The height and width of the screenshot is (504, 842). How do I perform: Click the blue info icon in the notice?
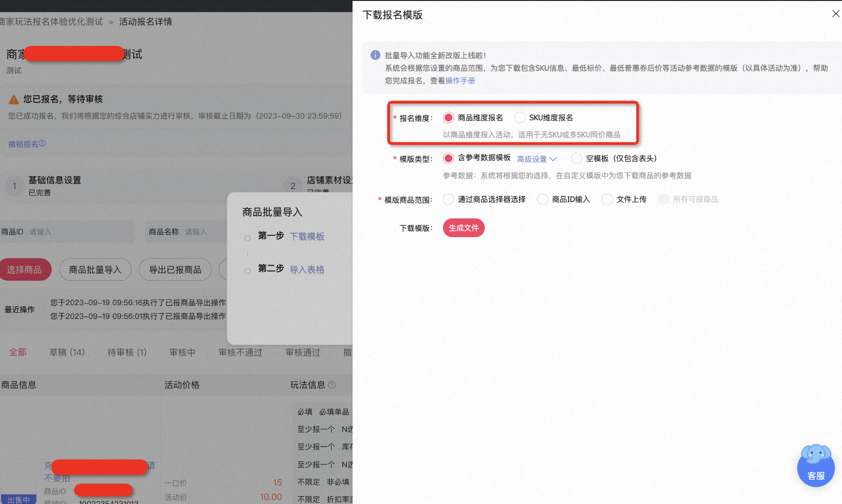375,55
